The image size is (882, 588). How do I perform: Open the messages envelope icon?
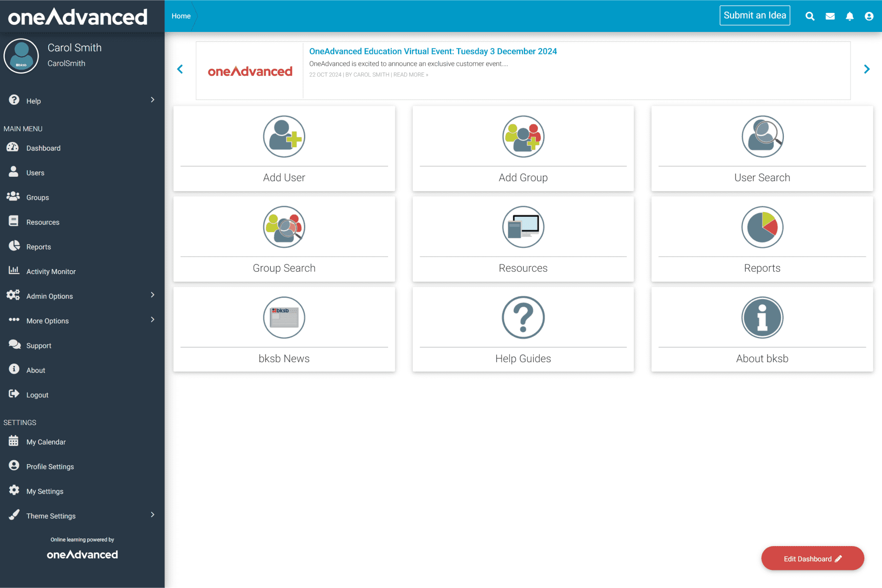click(830, 16)
